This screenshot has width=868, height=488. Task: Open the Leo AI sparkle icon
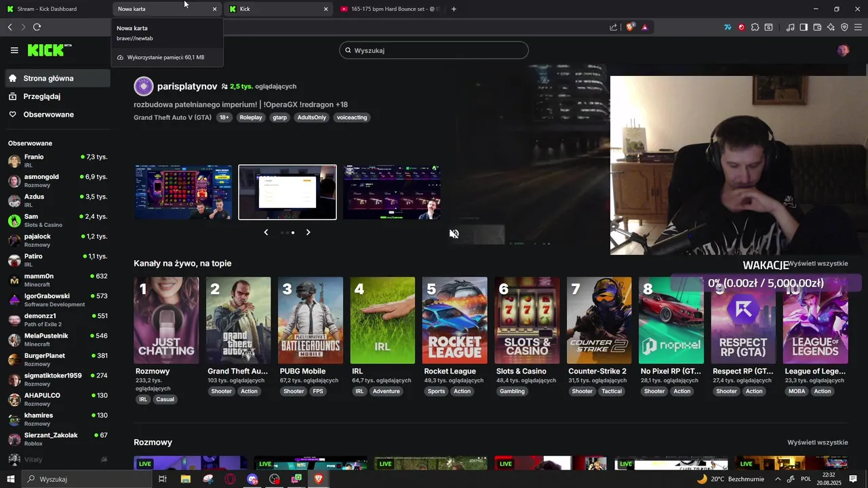[831, 27]
